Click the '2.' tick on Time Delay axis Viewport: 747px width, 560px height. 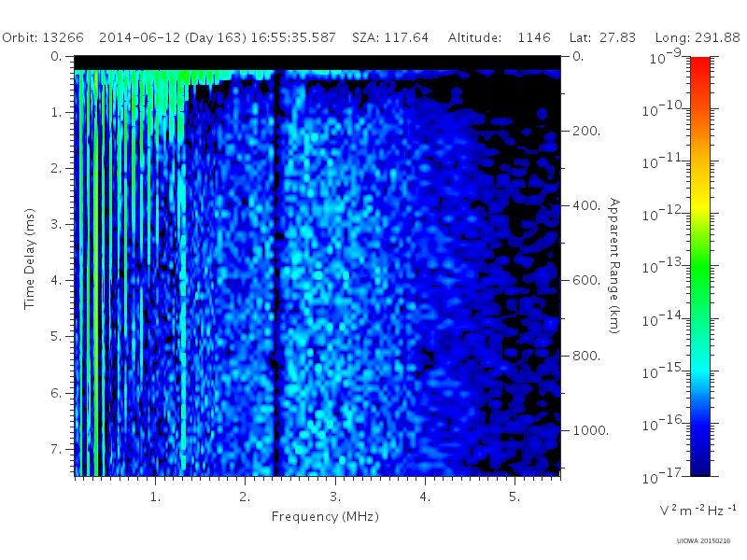tap(56, 169)
